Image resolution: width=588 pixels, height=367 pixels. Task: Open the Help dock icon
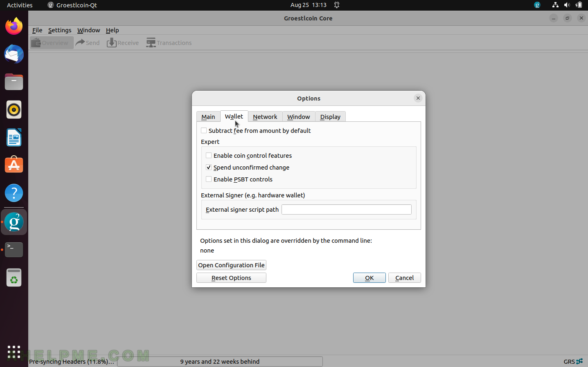point(14,193)
